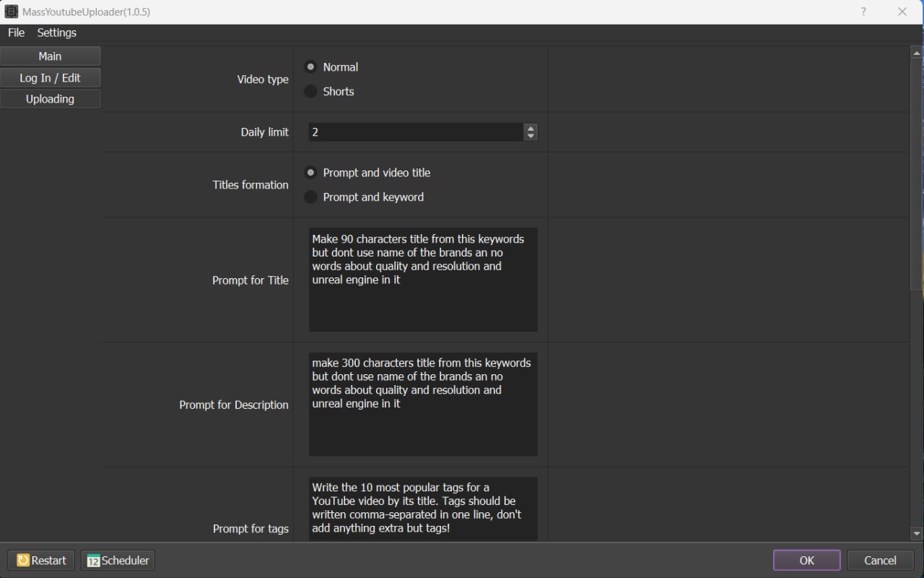Switch to the Uploading tab

(x=51, y=99)
